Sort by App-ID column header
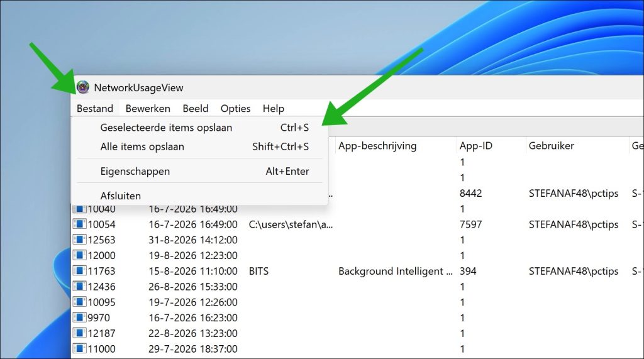 pyautogui.click(x=491, y=146)
